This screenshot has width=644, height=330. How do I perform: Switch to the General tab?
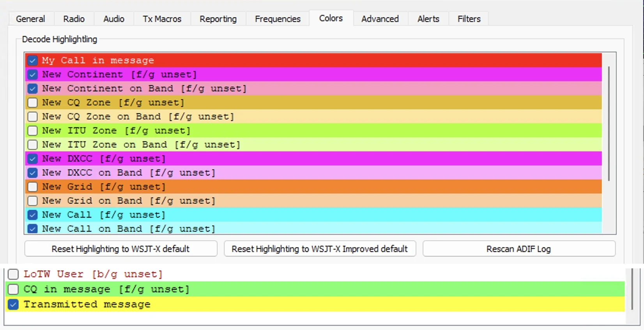[x=30, y=19]
